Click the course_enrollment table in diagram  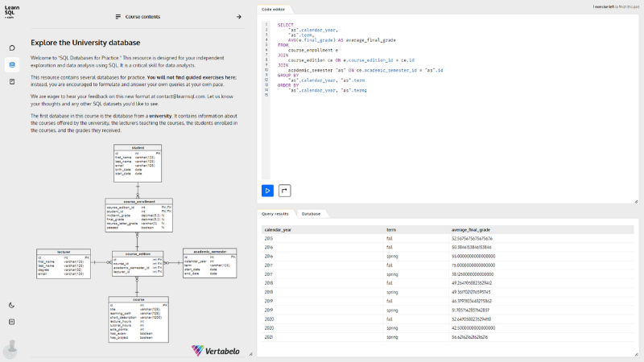click(138, 216)
